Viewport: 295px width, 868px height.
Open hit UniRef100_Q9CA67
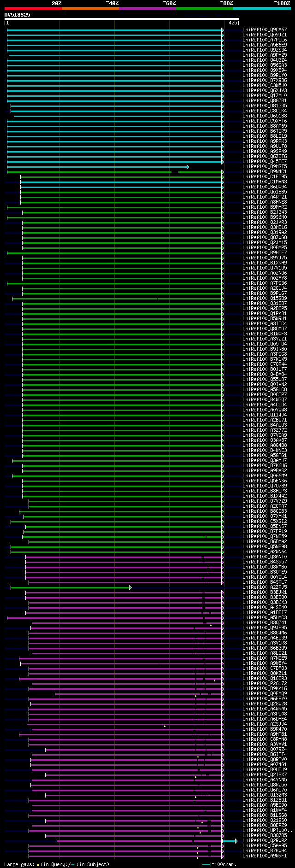point(265,30)
